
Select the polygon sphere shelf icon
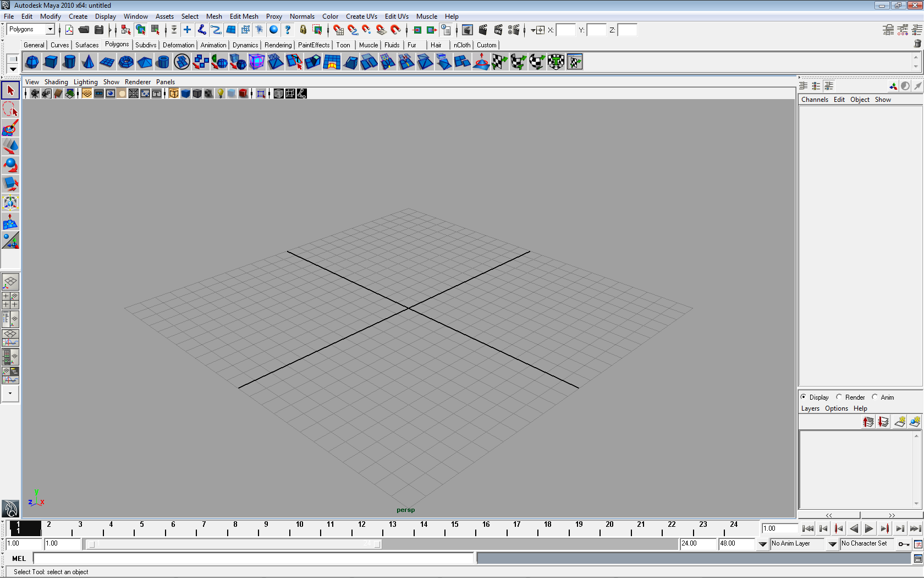32,62
